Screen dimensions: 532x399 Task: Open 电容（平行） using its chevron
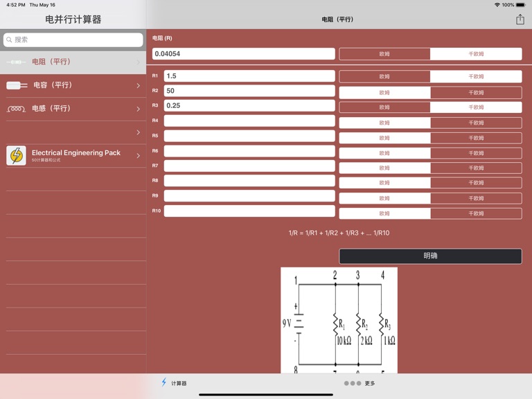coord(138,86)
